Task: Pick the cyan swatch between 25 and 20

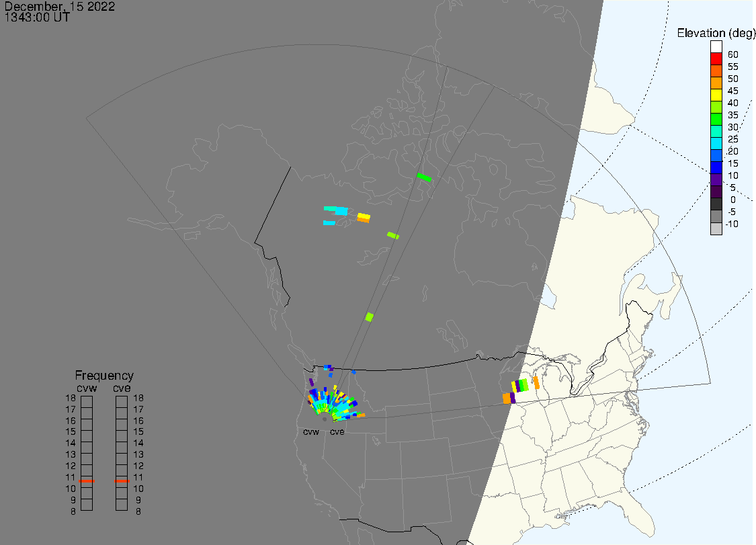Action: point(716,143)
